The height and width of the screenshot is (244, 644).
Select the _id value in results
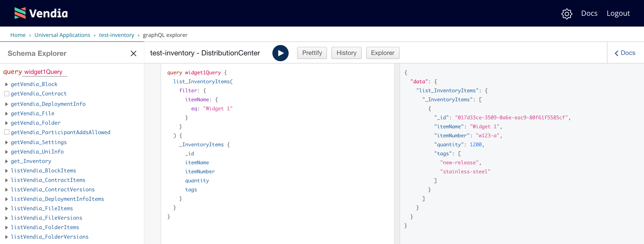(x=511, y=117)
